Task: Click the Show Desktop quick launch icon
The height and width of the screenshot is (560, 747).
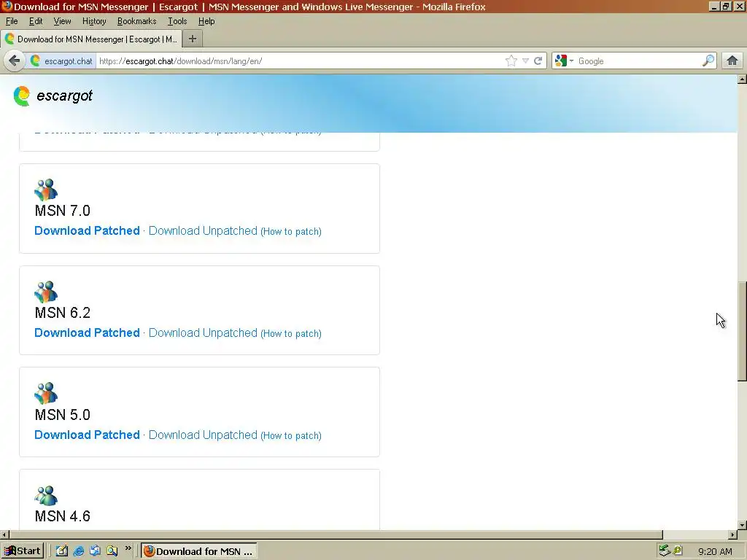Action: pyautogui.click(x=62, y=551)
